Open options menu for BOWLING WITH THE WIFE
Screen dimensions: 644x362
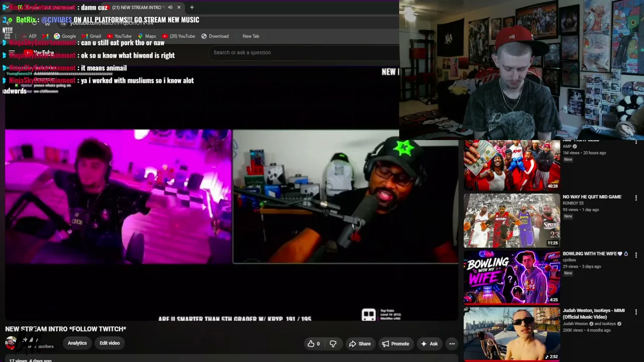[x=636, y=255]
